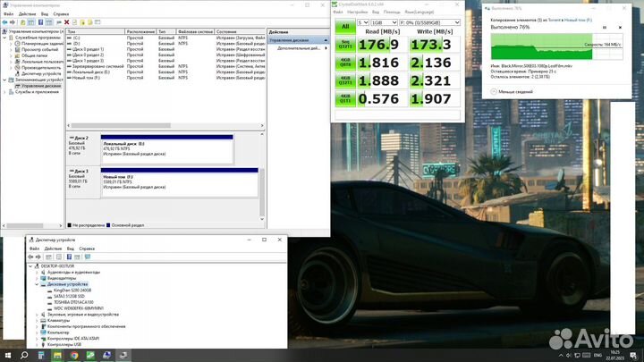Expand Просмотр событий node
644x362 pixels.
[x=11, y=49]
